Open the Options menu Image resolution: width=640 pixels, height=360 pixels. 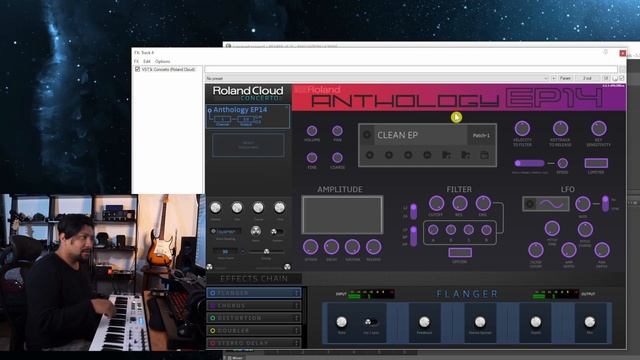(x=162, y=61)
